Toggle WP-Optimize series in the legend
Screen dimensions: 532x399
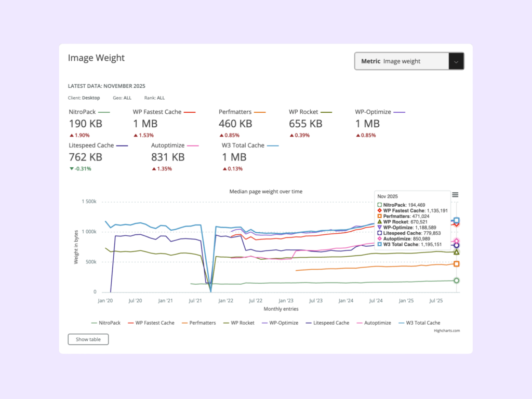280,323
